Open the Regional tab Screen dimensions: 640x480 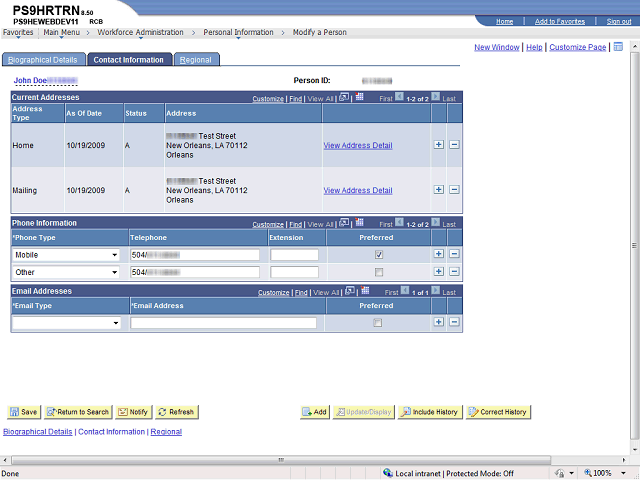(x=195, y=60)
